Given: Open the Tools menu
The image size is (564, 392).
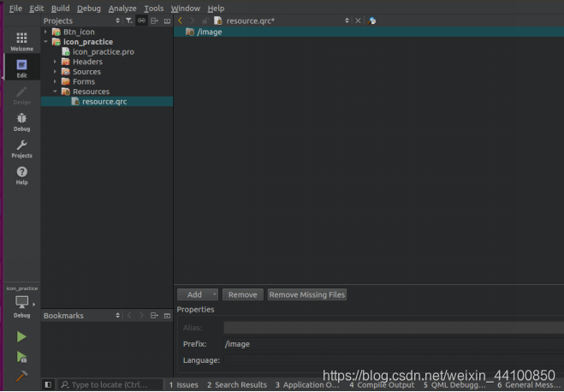Looking at the screenshot, I should 153,9.
